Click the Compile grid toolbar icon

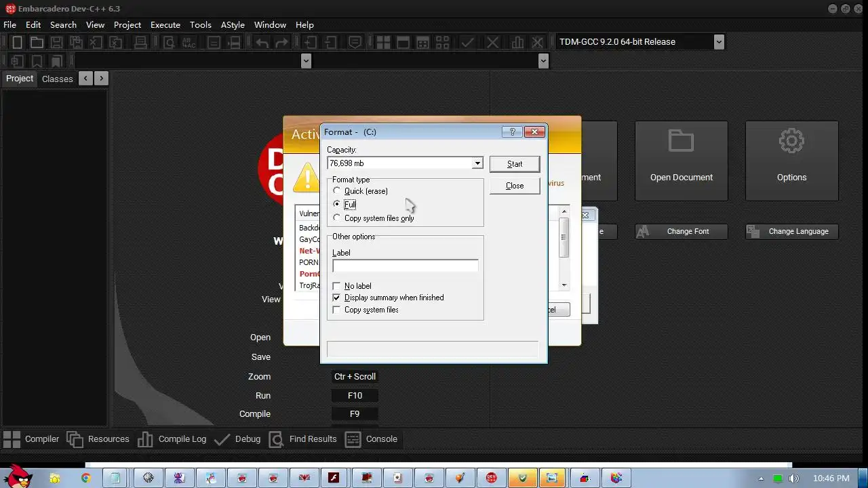[383, 42]
